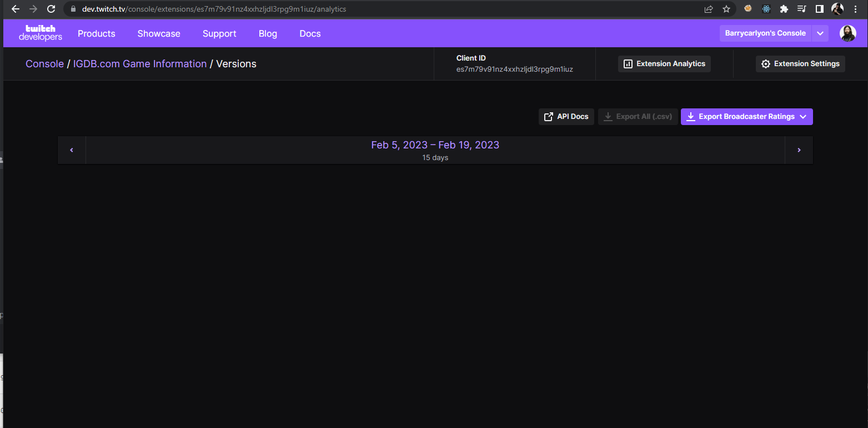This screenshot has height=428, width=868.
Task: Go to previous date range with left arrow
Action: (x=72, y=150)
